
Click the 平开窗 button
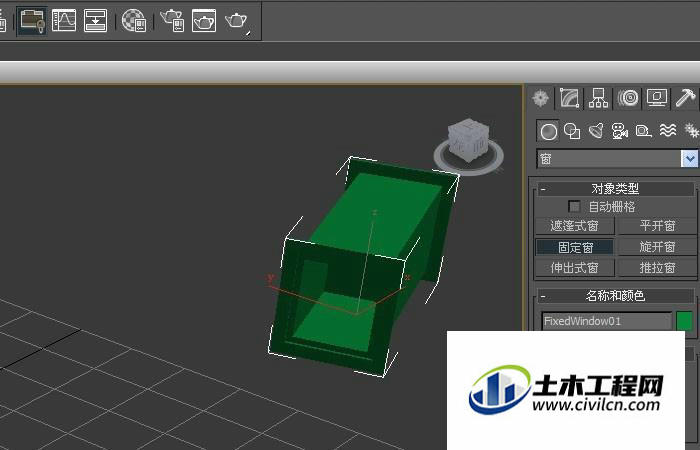(657, 226)
